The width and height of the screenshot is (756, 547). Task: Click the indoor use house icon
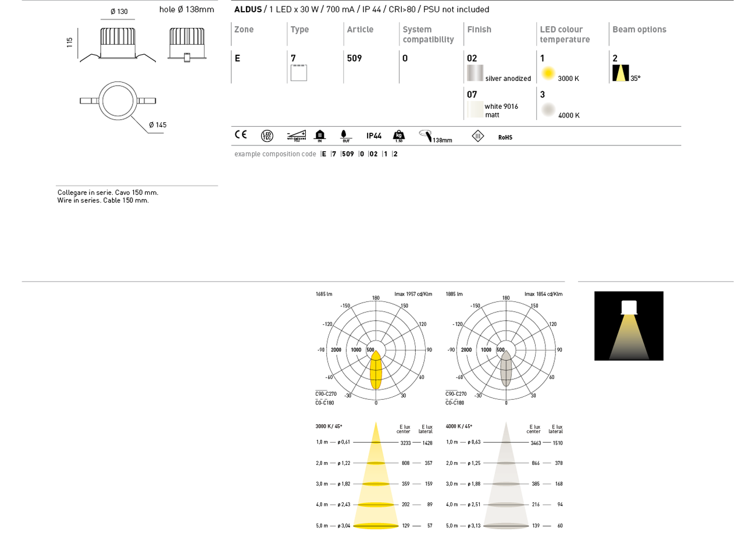[320, 136]
